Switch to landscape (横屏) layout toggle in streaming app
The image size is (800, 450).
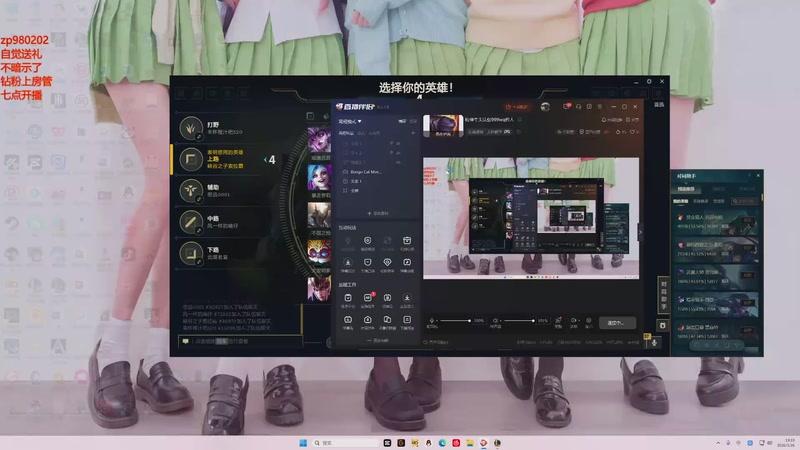coord(402,121)
